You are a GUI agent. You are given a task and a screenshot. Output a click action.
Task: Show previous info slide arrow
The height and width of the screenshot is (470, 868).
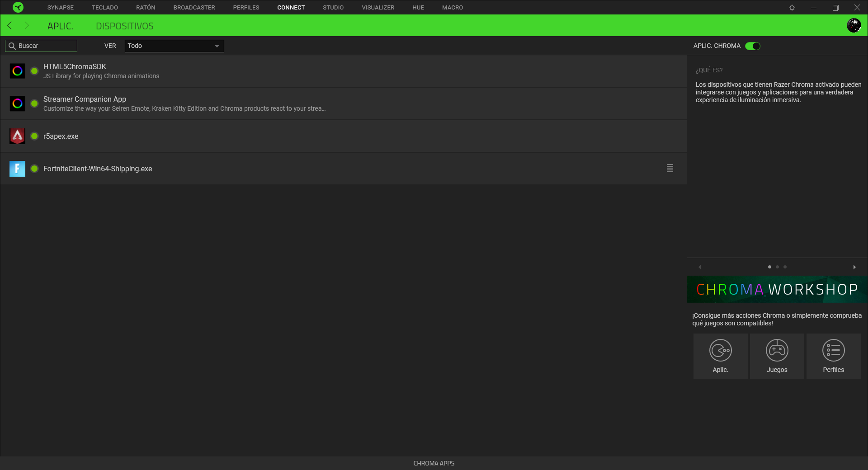(x=700, y=267)
